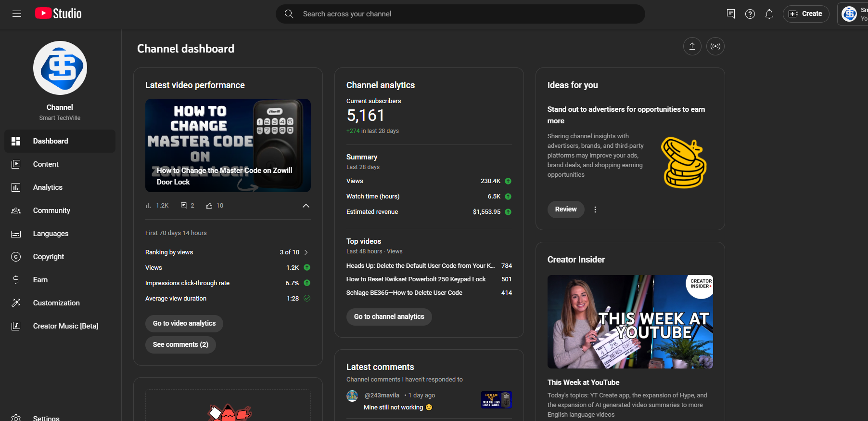868x421 pixels.
Task: Open This Week at YouTube thumbnail
Action: pos(630,322)
